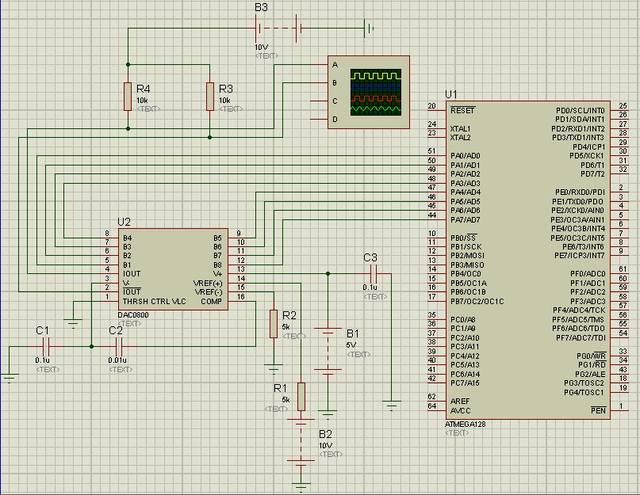Pick capacitor C2 symbol
The height and width of the screenshot is (495, 640).
tap(116, 345)
